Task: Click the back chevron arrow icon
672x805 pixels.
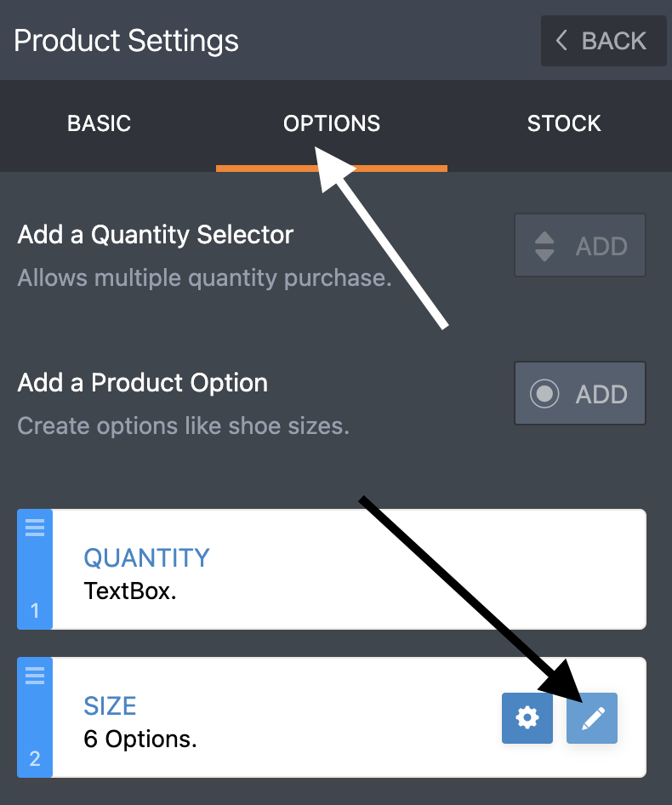Action: tap(561, 40)
